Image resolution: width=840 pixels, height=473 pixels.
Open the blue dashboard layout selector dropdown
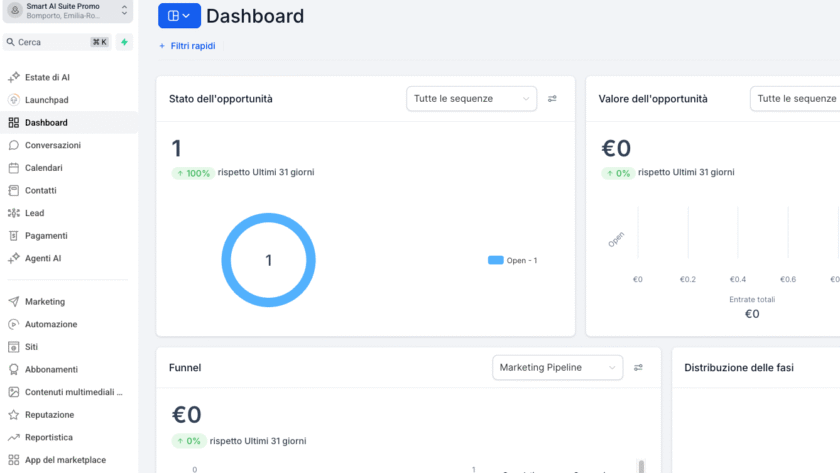(x=179, y=16)
